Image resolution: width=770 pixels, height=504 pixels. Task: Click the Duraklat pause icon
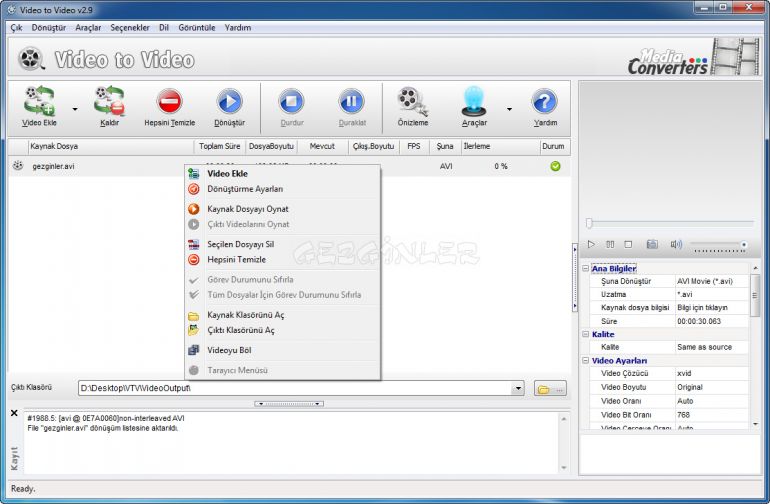tap(352, 102)
